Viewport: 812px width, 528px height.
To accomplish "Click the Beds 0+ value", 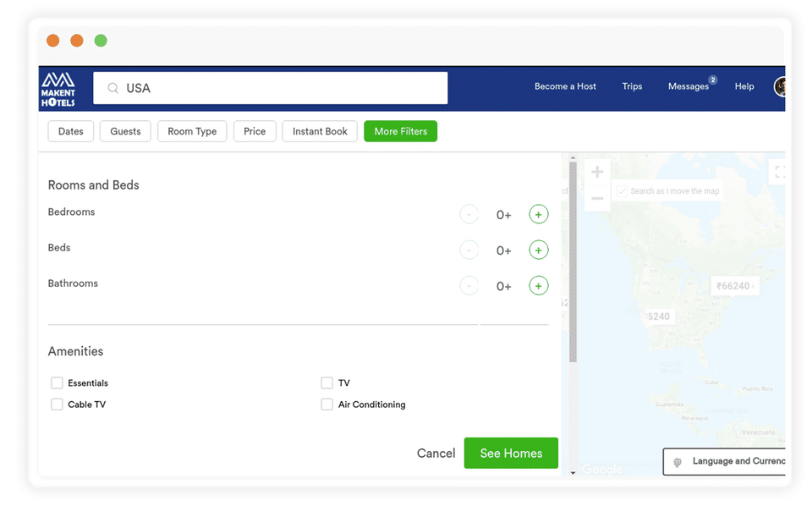I will pyautogui.click(x=504, y=250).
